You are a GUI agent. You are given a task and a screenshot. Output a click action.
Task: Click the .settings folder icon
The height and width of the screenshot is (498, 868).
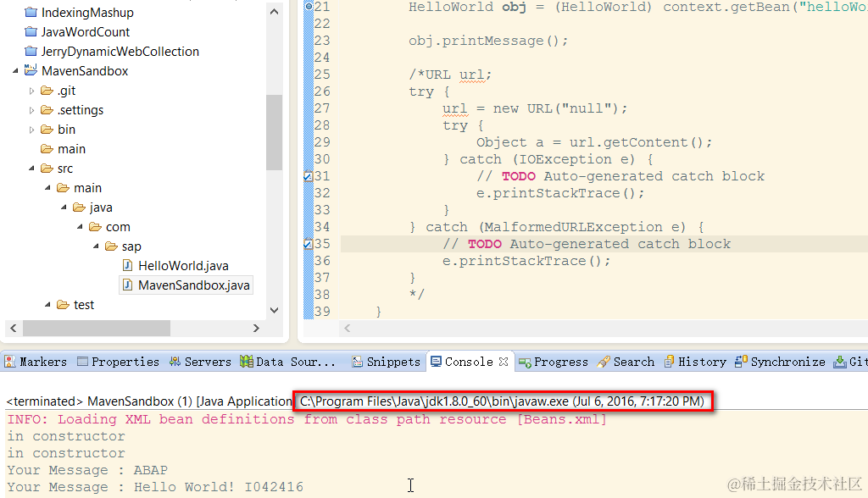pyautogui.click(x=47, y=110)
